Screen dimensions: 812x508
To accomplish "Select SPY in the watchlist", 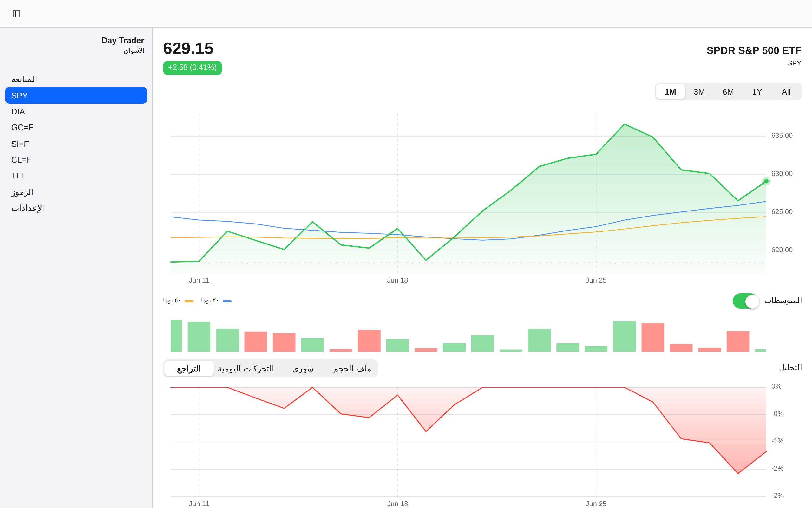I will coord(76,96).
